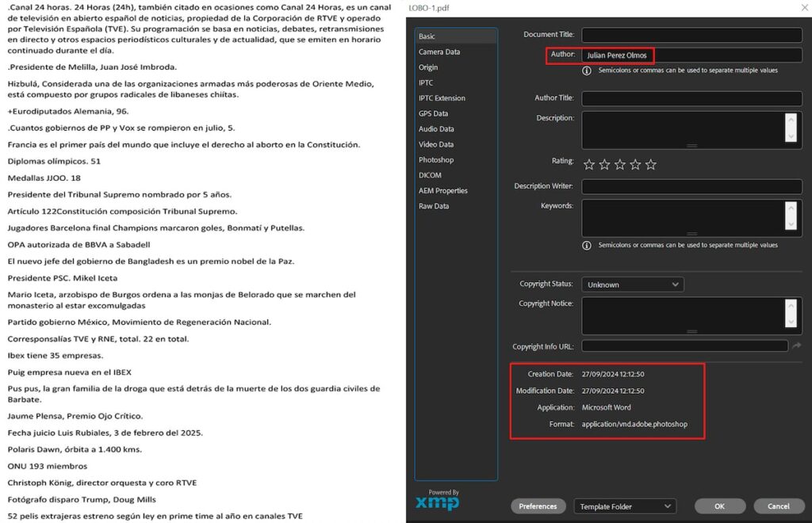Image resolution: width=812 pixels, height=523 pixels.
Task: Set rating with the first star
Action: point(589,165)
